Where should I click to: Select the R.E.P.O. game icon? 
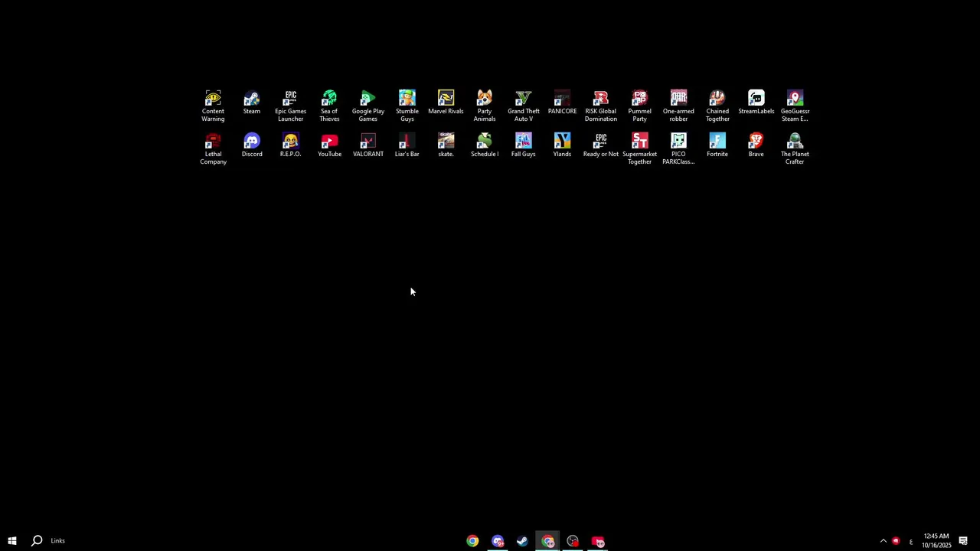290,145
